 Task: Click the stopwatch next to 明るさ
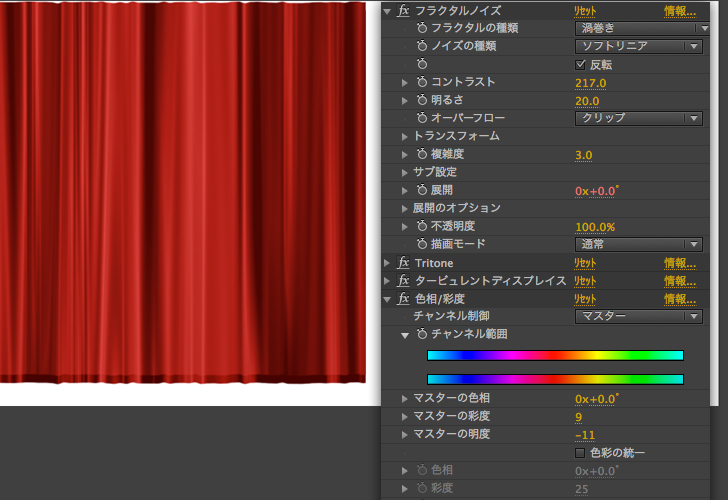coord(422,100)
